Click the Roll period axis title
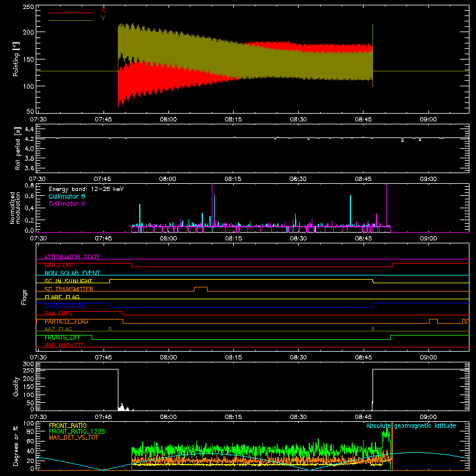The image size is (476, 476). click(18, 148)
